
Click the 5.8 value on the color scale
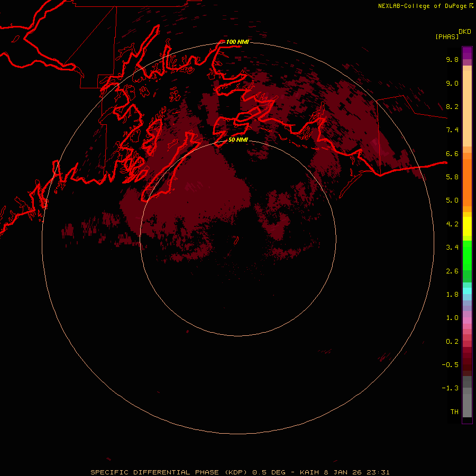coord(452,177)
